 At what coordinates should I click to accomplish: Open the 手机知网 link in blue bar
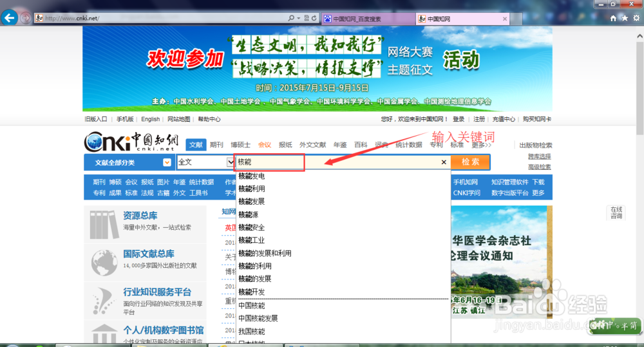click(466, 182)
